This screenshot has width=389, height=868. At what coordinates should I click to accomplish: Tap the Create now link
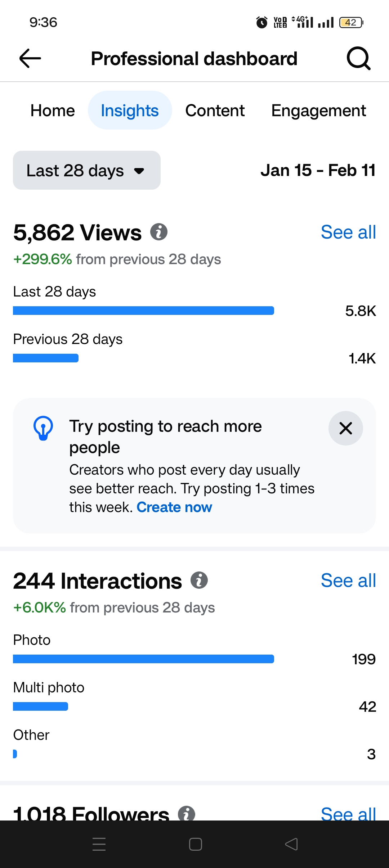[174, 507]
